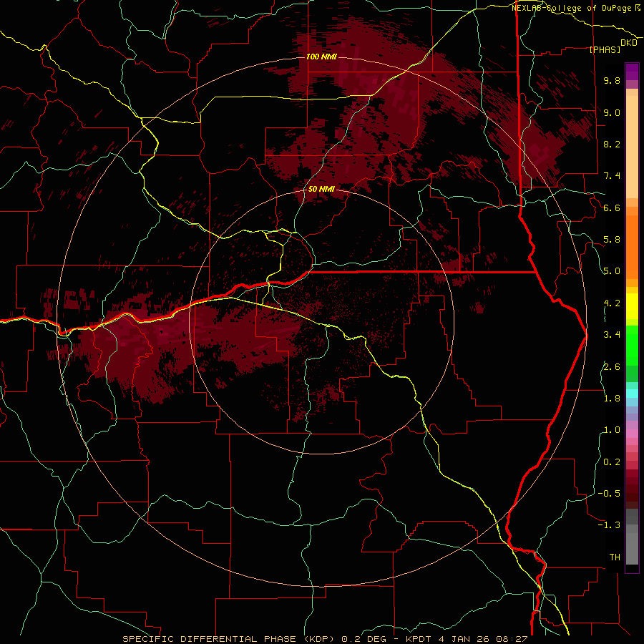This screenshot has width=644, height=644.
Task: Click the 6.6 value on the scale
Action: pos(612,208)
